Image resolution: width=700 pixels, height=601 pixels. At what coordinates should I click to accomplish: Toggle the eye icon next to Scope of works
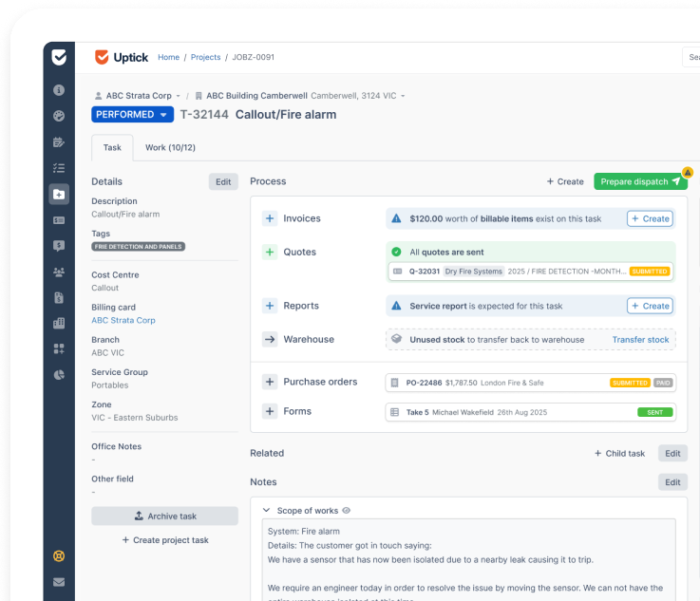click(x=347, y=511)
